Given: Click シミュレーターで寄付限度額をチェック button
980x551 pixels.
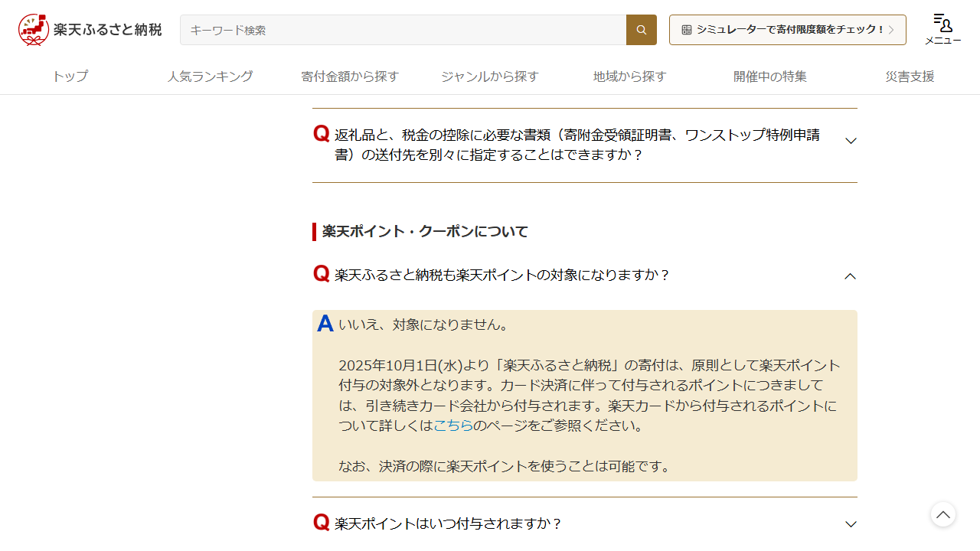Looking at the screenshot, I should [788, 30].
